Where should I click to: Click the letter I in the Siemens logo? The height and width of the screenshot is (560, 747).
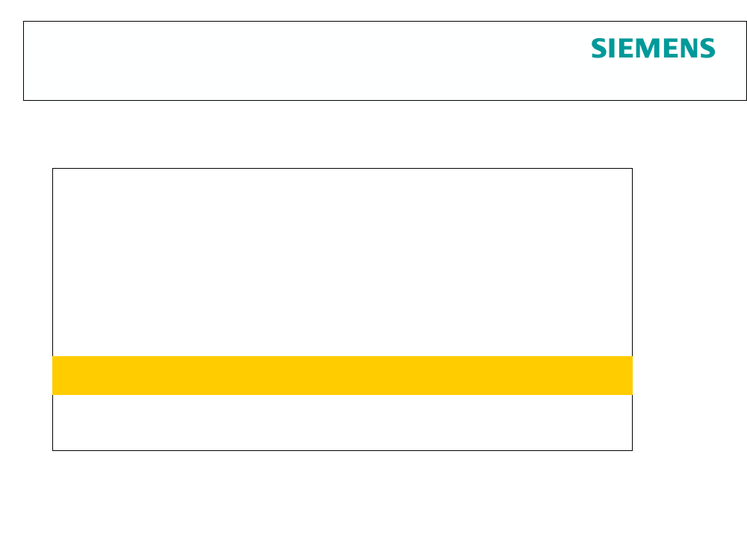click(612, 48)
